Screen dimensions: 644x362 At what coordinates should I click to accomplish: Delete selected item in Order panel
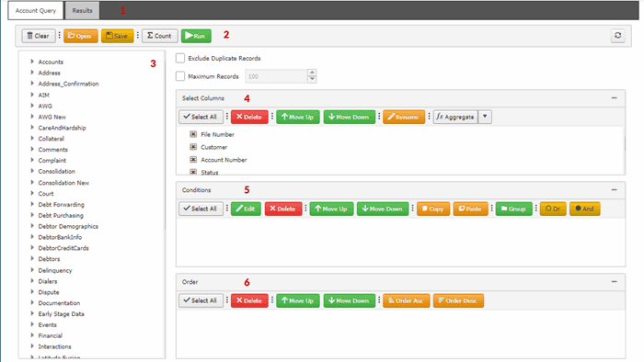click(249, 300)
